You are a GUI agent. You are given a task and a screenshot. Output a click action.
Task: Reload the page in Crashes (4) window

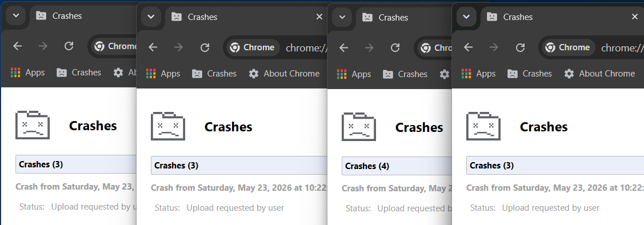(395, 47)
